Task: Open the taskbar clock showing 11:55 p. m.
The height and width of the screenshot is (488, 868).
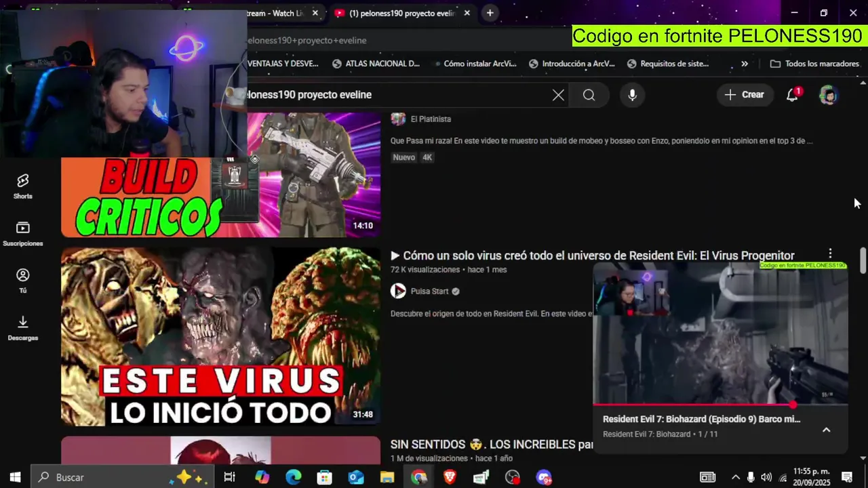Action: point(812,477)
